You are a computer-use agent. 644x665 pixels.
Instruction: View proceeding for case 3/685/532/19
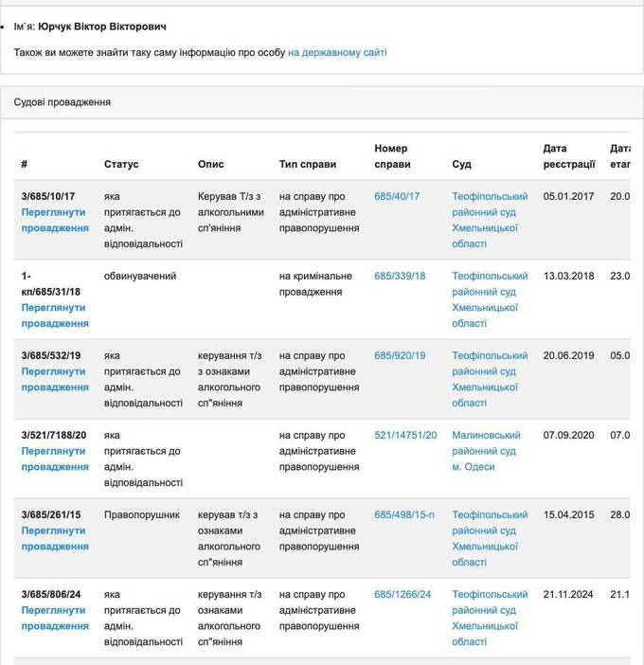[x=55, y=379]
